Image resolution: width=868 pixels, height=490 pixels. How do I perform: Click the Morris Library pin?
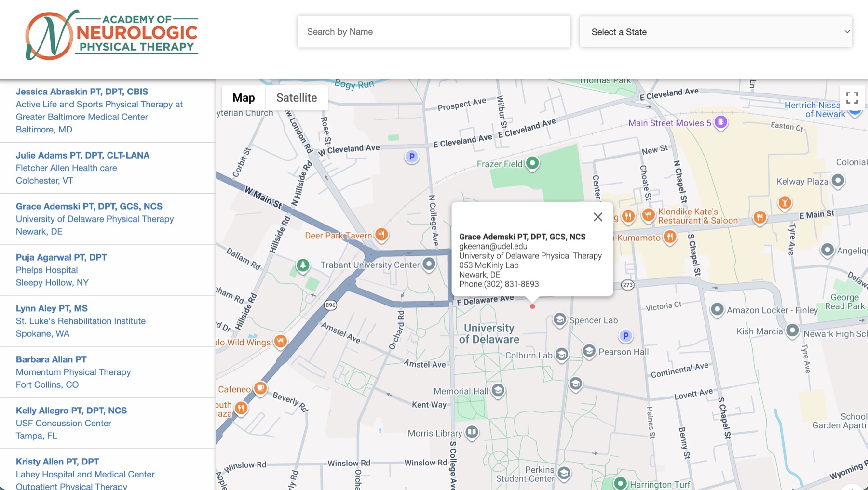[472, 432]
